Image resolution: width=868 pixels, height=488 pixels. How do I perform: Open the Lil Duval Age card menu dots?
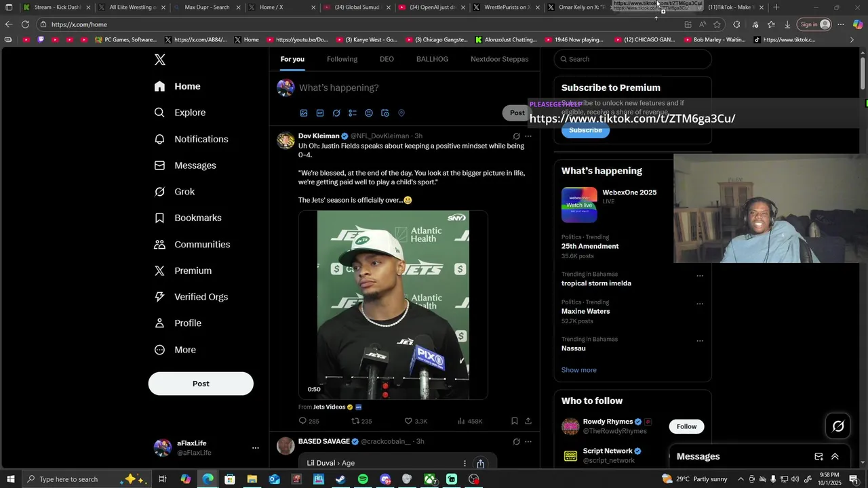click(x=465, y=464)
